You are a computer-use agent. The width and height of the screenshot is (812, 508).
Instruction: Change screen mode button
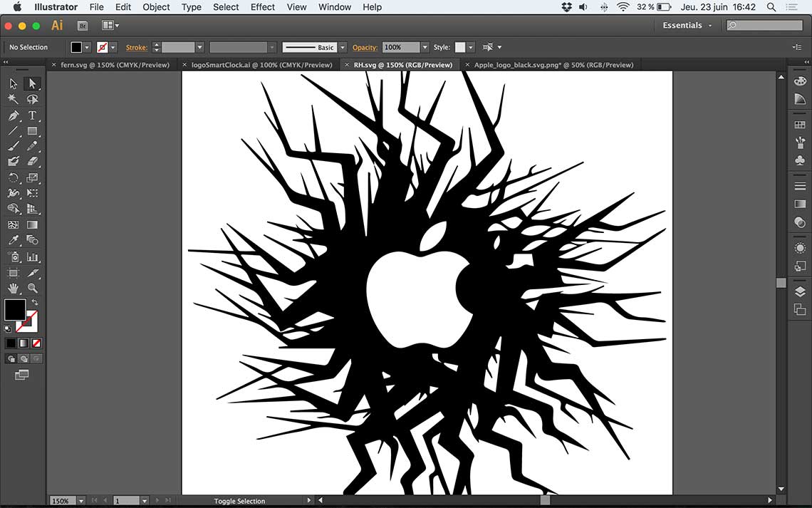tap(22, 374)
